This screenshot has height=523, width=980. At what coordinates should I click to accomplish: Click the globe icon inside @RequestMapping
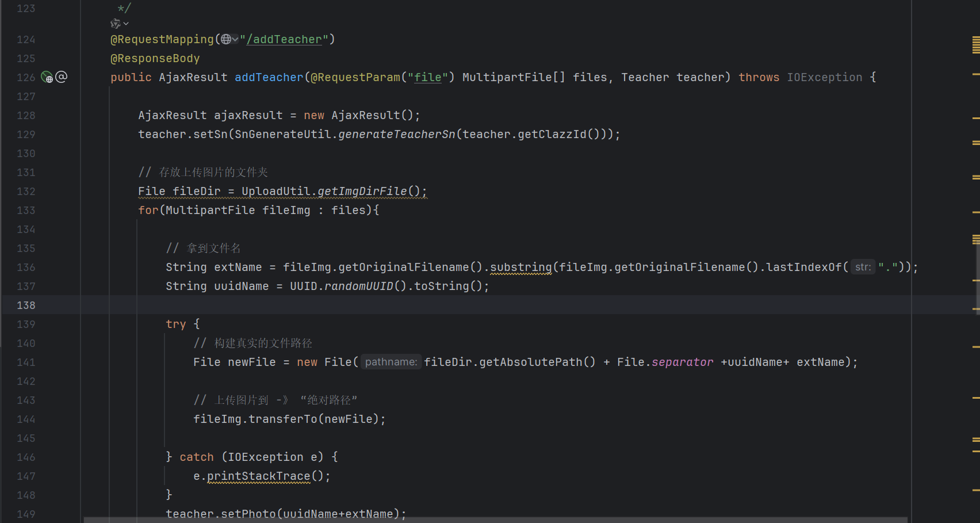tap(226, 39)
